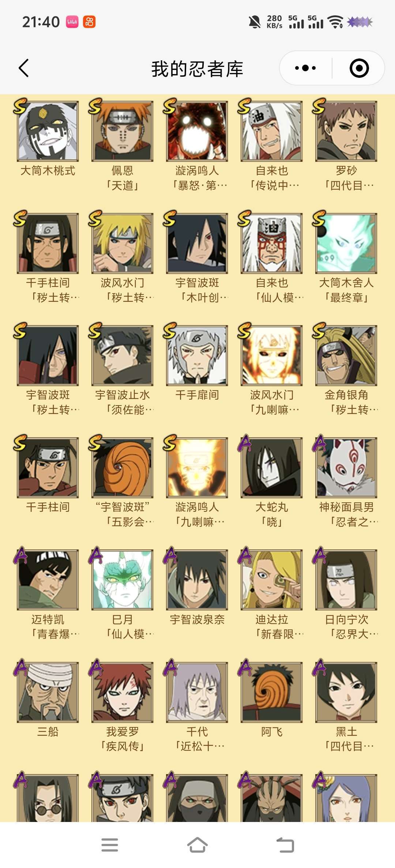Image resolution: width=395 pixels, height=868 pixels.
Task: Click the 宇智波止水 name text
Action: pos(123,395)
